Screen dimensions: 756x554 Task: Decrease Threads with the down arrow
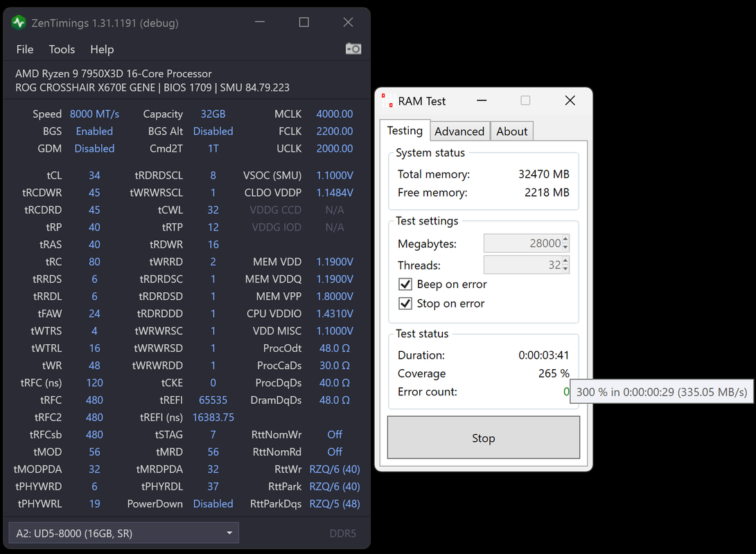click(x=565, y=269)
